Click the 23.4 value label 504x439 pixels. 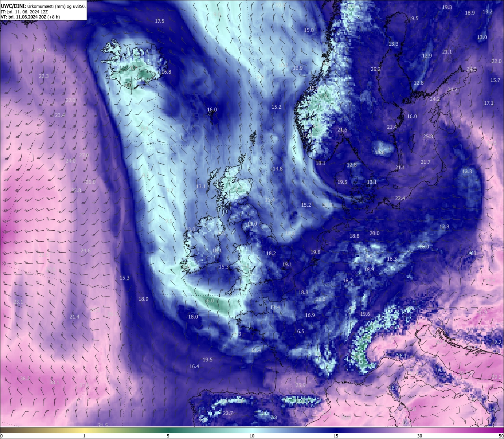tap(60, 115)
